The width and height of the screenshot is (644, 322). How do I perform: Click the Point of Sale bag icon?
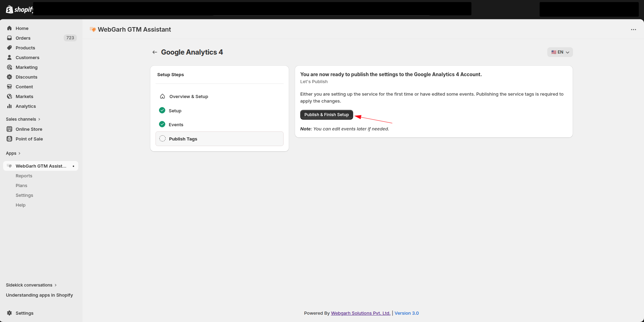pos(9,139)
